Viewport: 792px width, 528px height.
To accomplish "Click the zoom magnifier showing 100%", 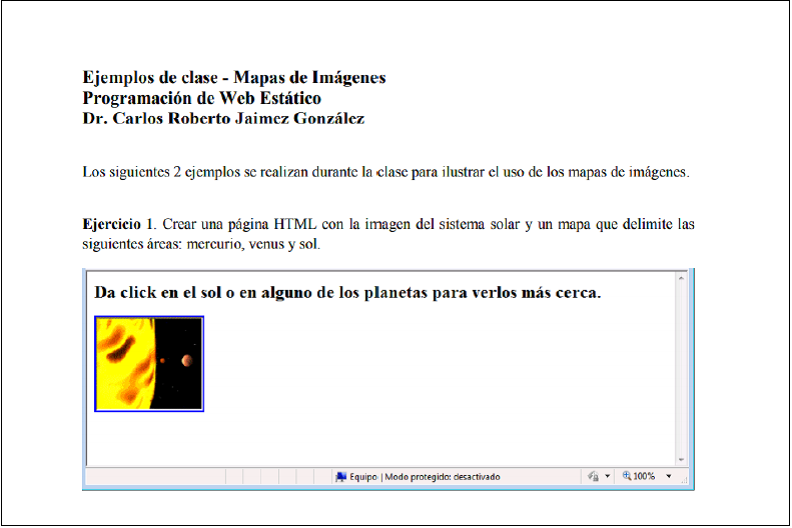I will tap(627, 477).
